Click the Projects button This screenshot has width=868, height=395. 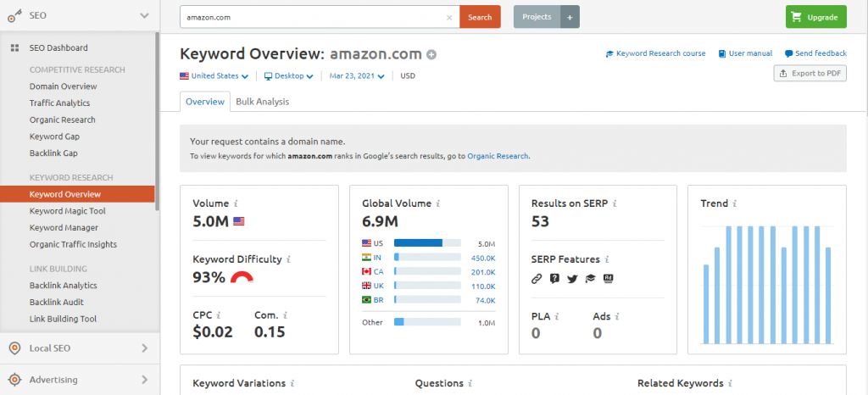point(537,17)
